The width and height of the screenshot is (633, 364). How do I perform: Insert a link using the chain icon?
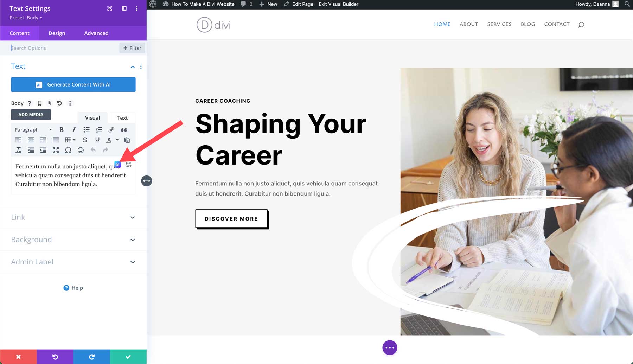(111, 130)
